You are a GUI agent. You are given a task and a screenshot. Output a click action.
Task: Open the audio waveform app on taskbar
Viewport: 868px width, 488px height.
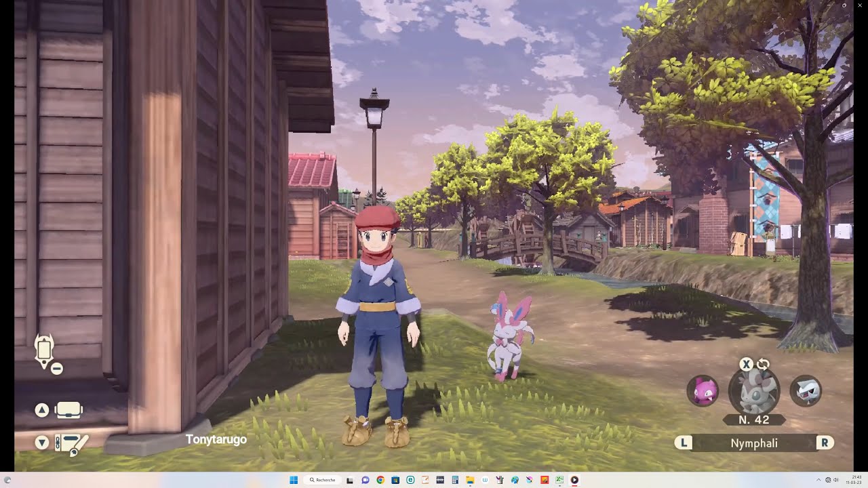[440, 480]
